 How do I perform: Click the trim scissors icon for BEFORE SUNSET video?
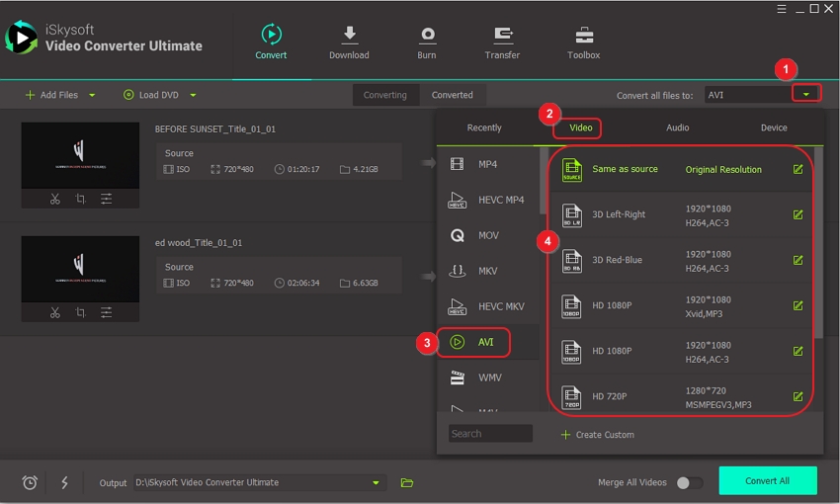pos(54,199)
